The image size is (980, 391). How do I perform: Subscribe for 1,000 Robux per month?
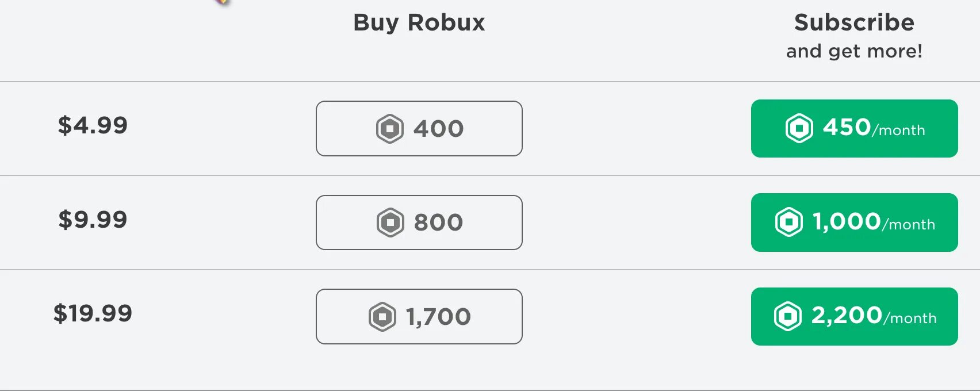tap(854, 223)
